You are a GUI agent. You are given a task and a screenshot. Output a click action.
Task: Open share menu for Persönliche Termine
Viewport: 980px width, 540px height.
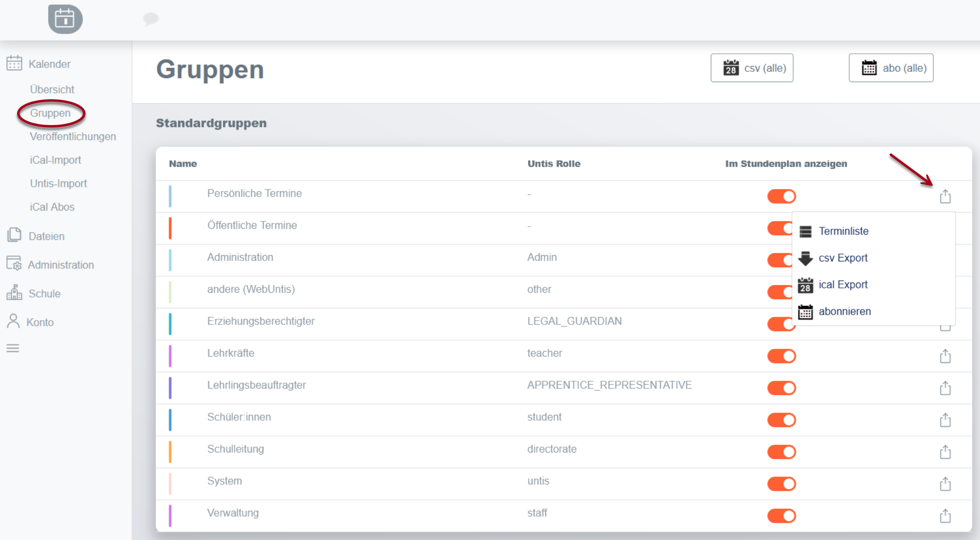click(945, 196)
